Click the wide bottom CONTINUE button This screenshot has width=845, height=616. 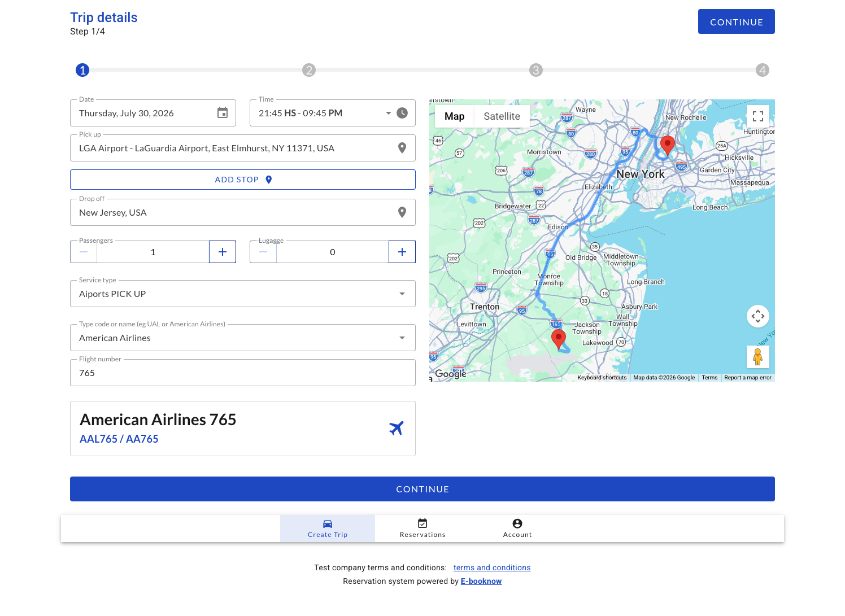[422, 489]
